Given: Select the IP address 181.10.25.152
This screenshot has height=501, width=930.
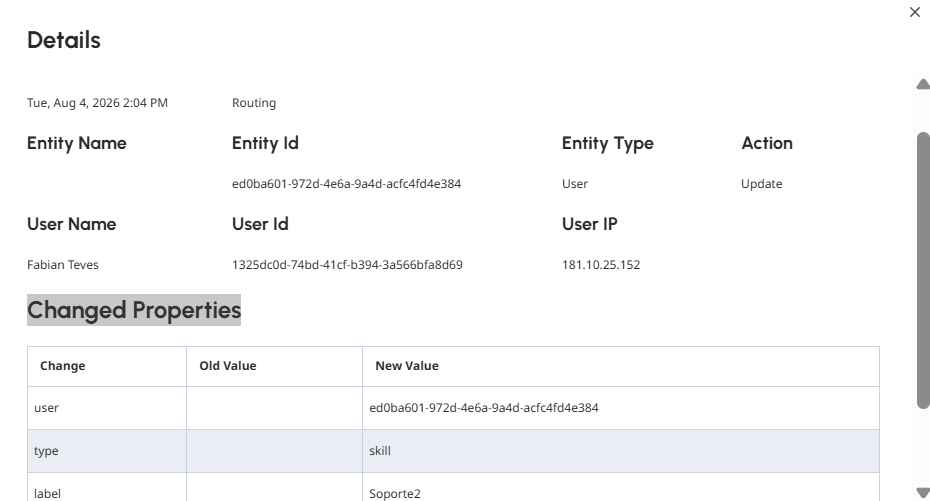Looking at the screenshot, I should (601, 264).
